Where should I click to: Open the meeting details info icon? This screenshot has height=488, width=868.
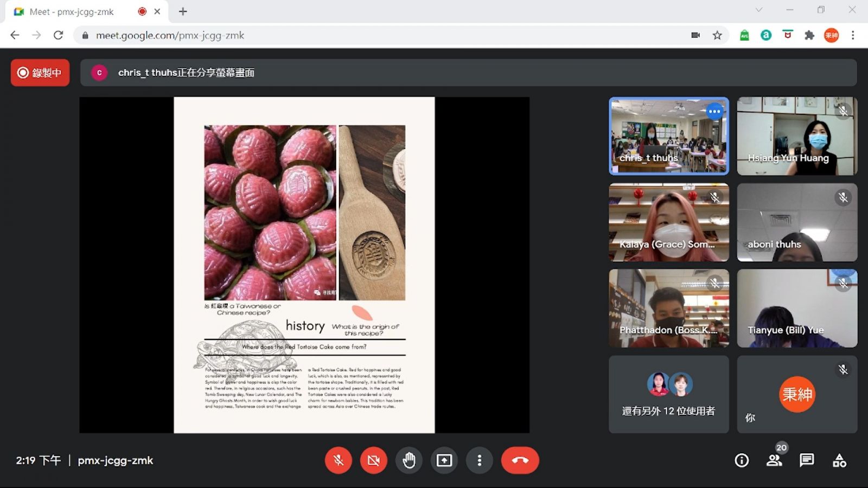(x=742, y=461)
